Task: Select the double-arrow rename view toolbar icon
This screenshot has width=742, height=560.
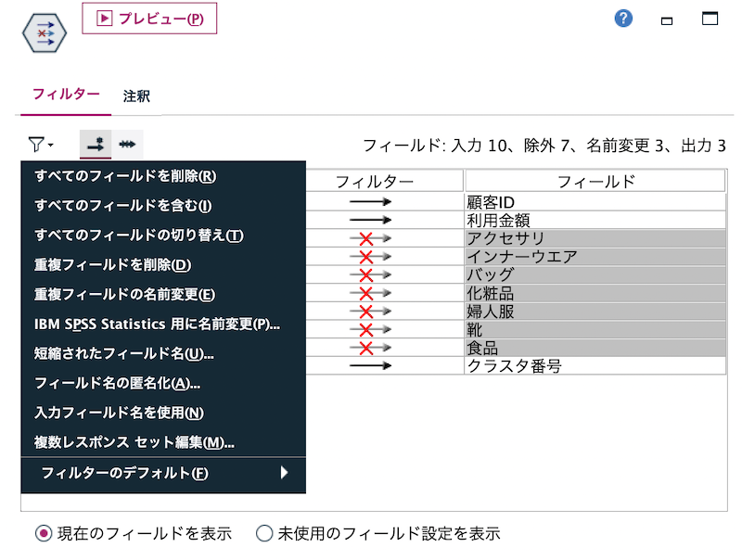Action: (x=129, y=145)
